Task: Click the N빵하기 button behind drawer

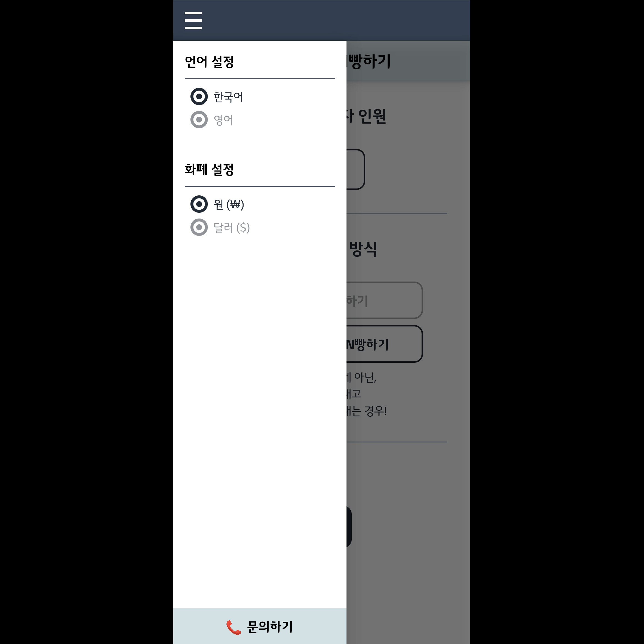Action: pyautogui.click(x=384, y=344)
